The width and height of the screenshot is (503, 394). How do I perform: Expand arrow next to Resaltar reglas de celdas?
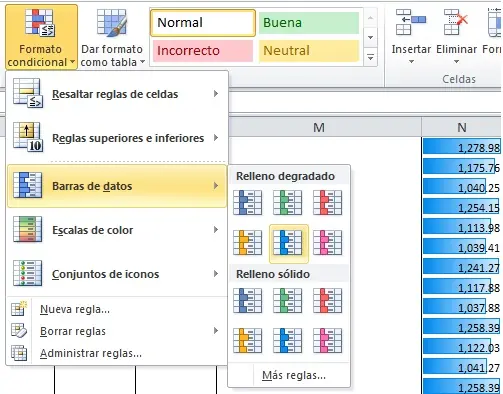tap(216, 94)
